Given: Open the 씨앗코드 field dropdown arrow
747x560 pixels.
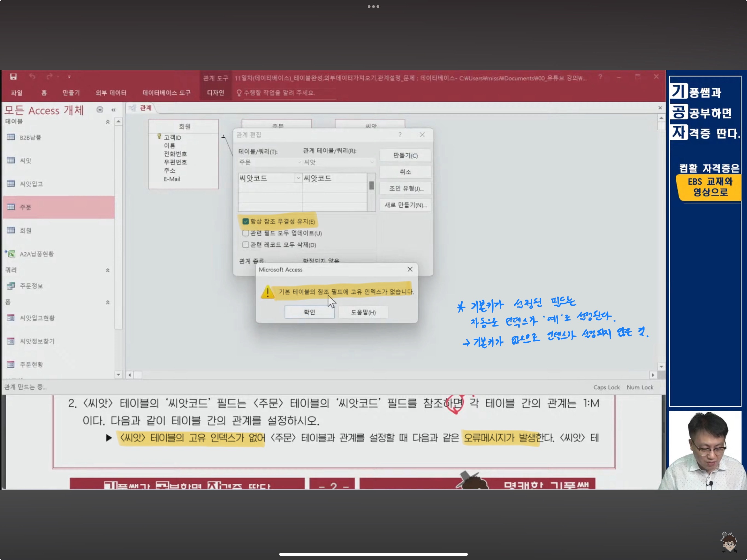Looking at the screenshot, I should coord(298,178).
